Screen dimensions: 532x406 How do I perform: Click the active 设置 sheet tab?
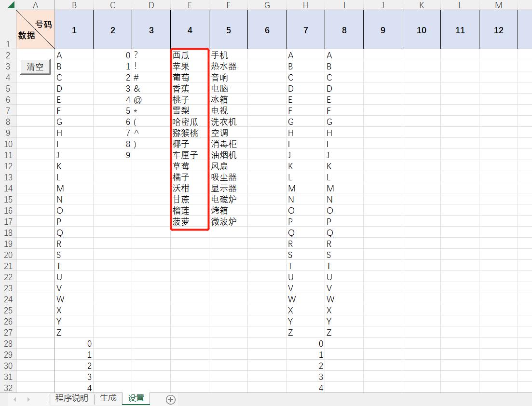[136, 399]
